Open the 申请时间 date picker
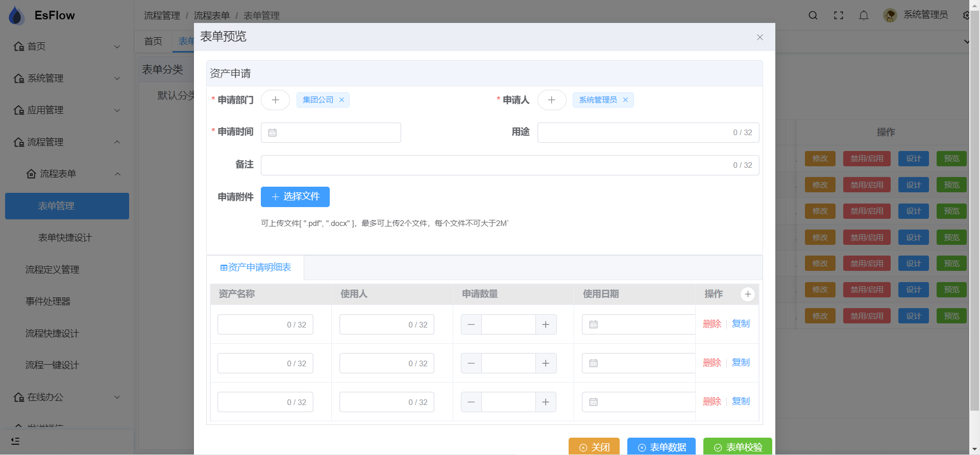Viewport: 980px width, 455px height. (x=331, y=133)
